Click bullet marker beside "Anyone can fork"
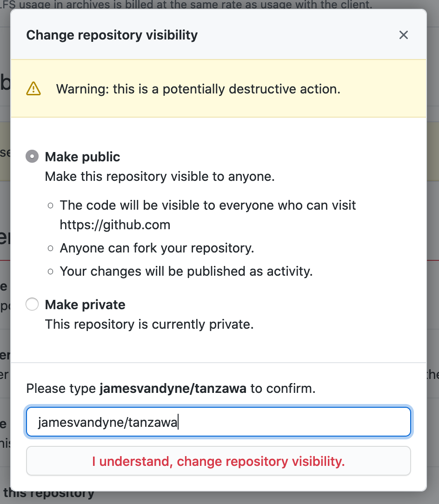439x504 pixels. coord(50,248)
